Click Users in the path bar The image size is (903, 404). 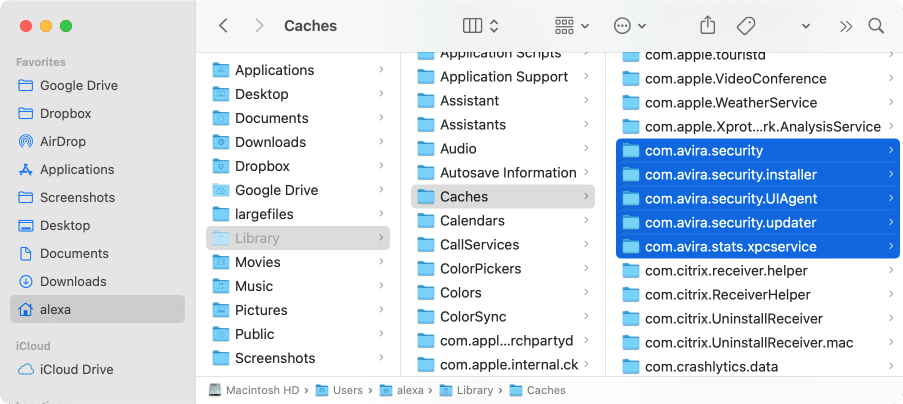(339, 390)
